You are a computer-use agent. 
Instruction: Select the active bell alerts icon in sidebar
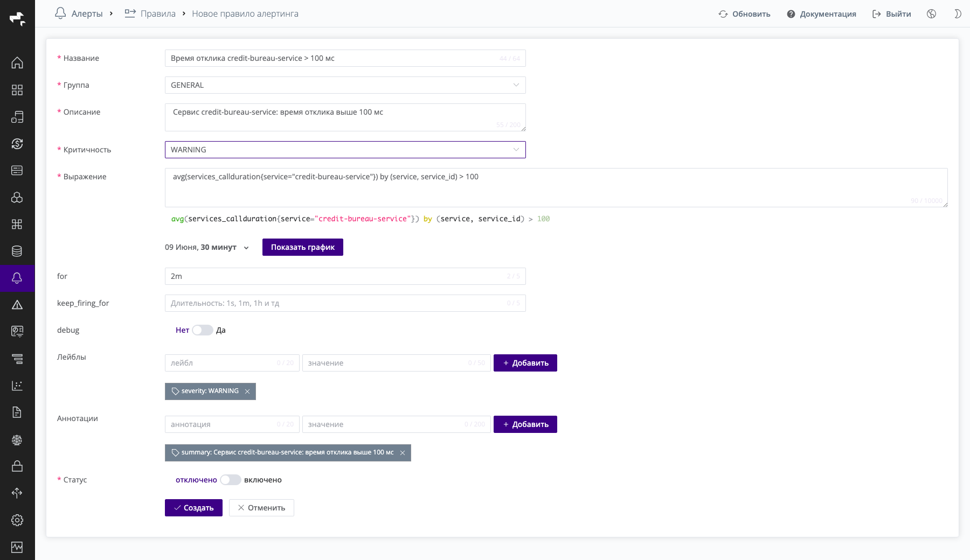(17, 278)
